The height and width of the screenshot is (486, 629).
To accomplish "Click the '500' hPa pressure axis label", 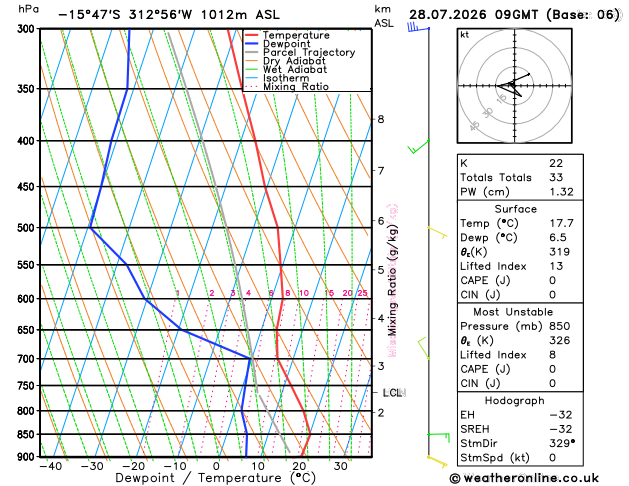I will tap(28, 228).
